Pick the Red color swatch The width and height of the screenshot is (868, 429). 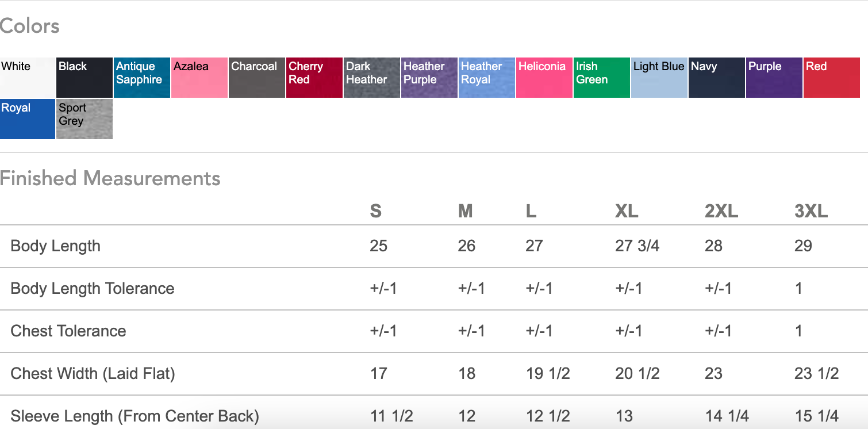(832, 78)
